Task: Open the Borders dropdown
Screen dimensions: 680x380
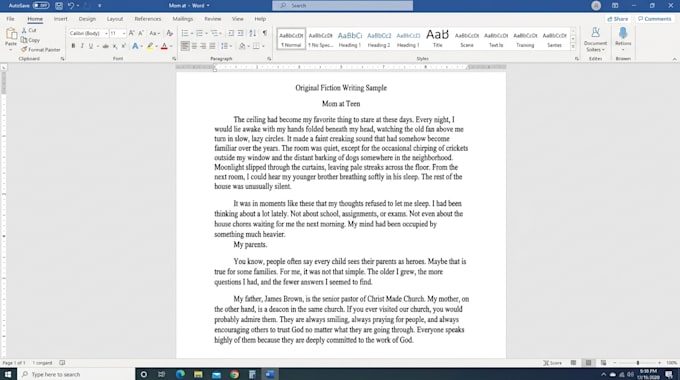Action: pyautogui.click(x=263, y=46)
